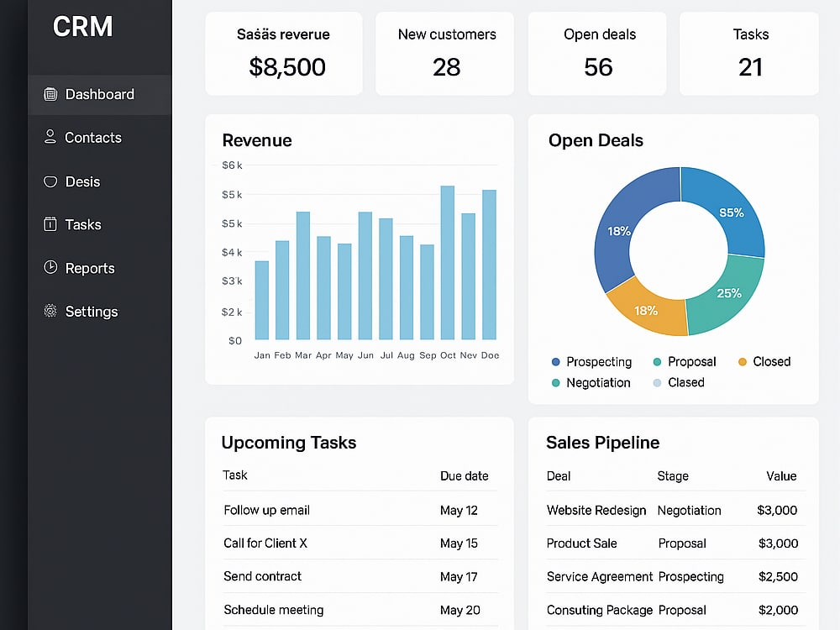This screenshot has width=840, height=630.
Task: Click the CRM logo title
Action: click(x=83, y=26)
